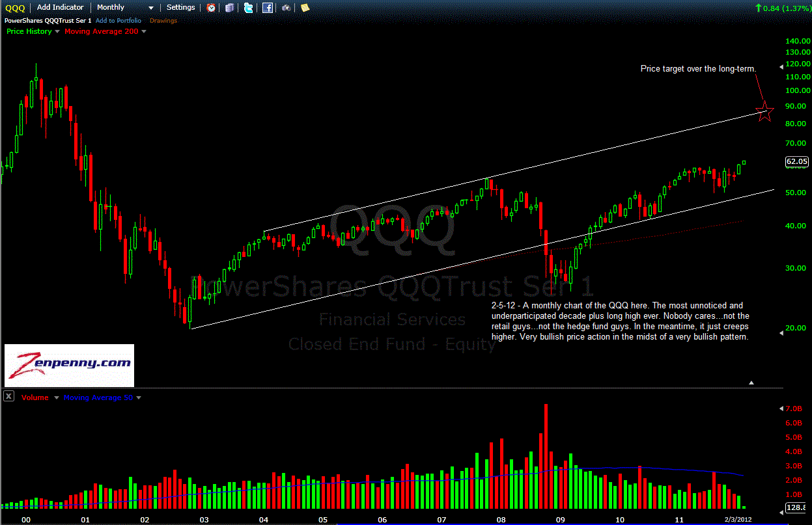Image resolution: width=812 pixels, height=525 pixels.
Task: Select the Volume indicator label
Action: click(35, 397)
